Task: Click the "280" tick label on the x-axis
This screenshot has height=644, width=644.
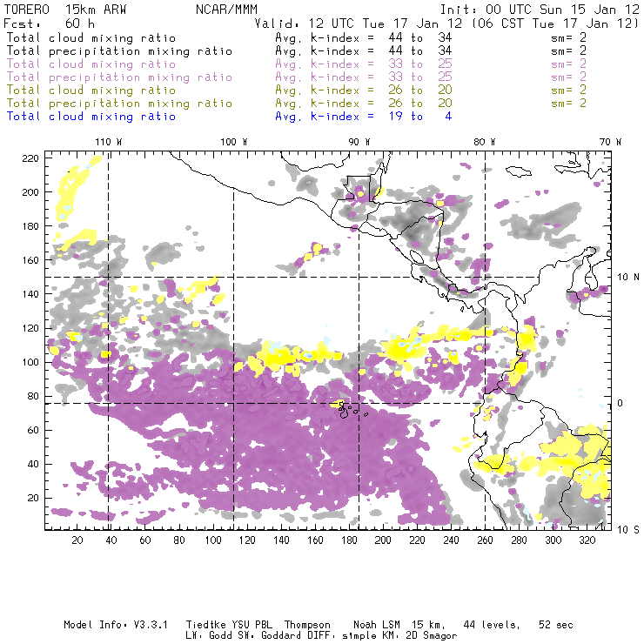Action: click(520, 540)
